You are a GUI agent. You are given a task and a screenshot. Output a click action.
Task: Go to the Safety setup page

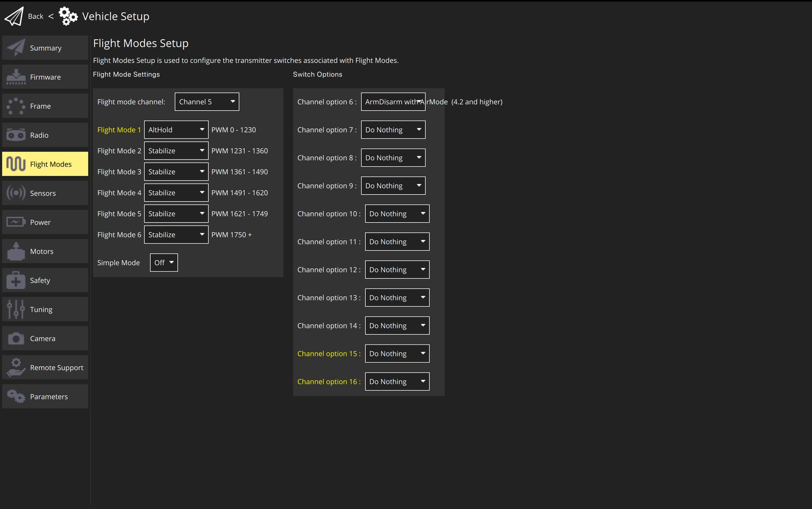click(45, 281)
